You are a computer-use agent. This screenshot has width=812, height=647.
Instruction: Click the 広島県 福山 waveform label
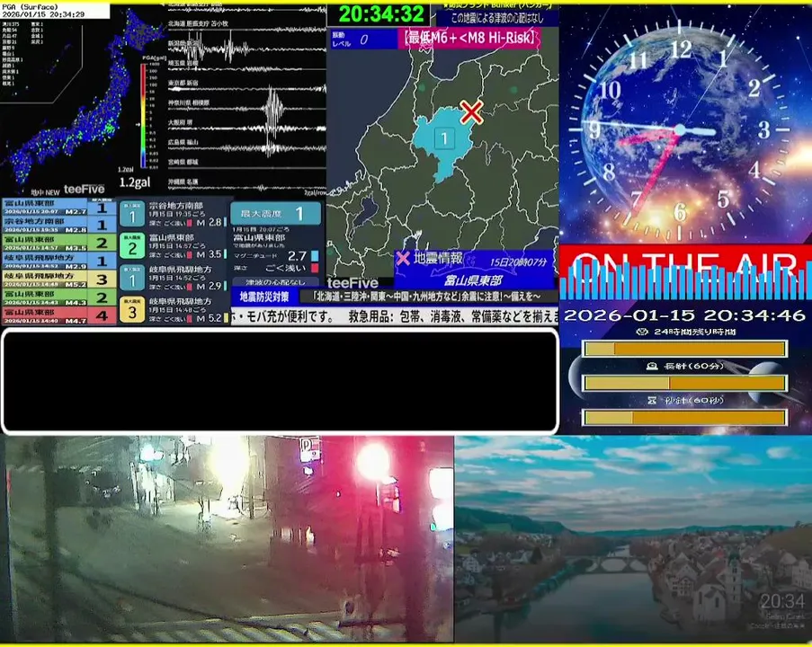183,142
